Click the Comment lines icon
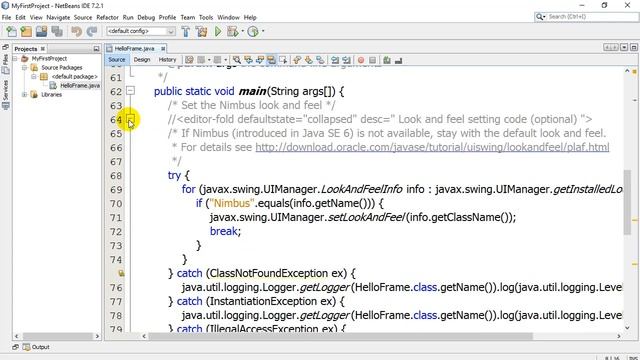The height and width of the screenshot is (360, 640). coord(387,60)
